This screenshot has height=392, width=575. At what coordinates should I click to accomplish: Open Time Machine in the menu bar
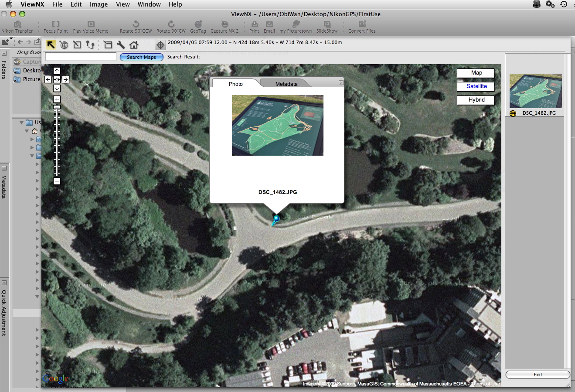click(564, 4)
